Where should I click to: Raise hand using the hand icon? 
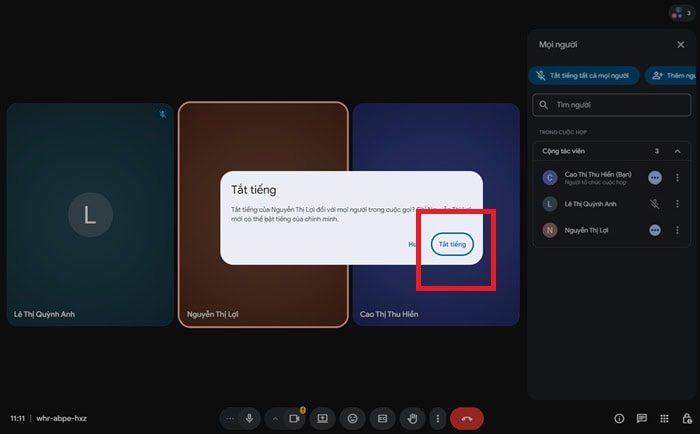point(412,418)
